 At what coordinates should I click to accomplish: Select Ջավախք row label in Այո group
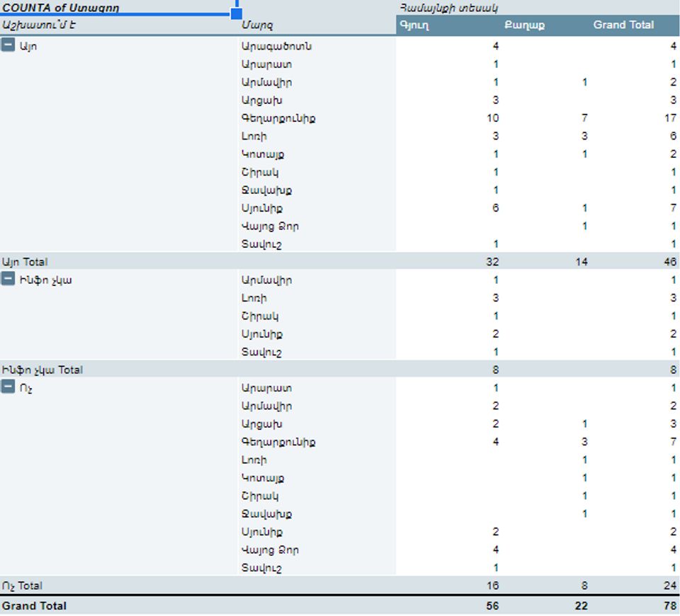(x=266, y=190)
